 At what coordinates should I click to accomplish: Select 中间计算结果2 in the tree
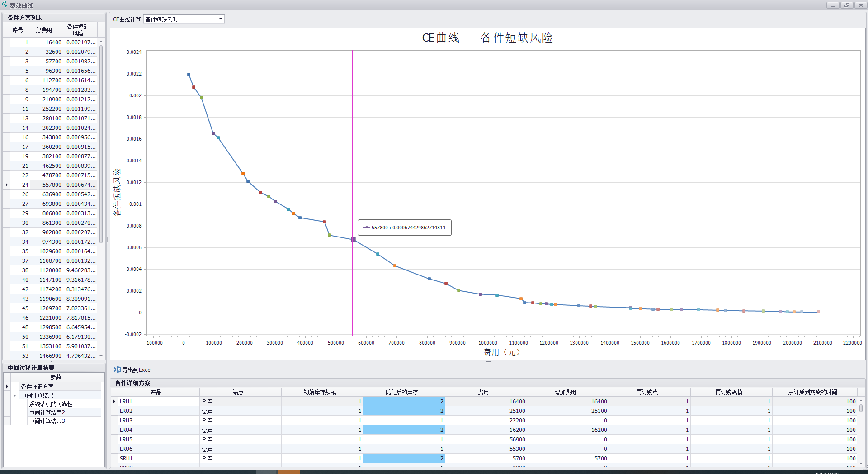tap(47, 412)
